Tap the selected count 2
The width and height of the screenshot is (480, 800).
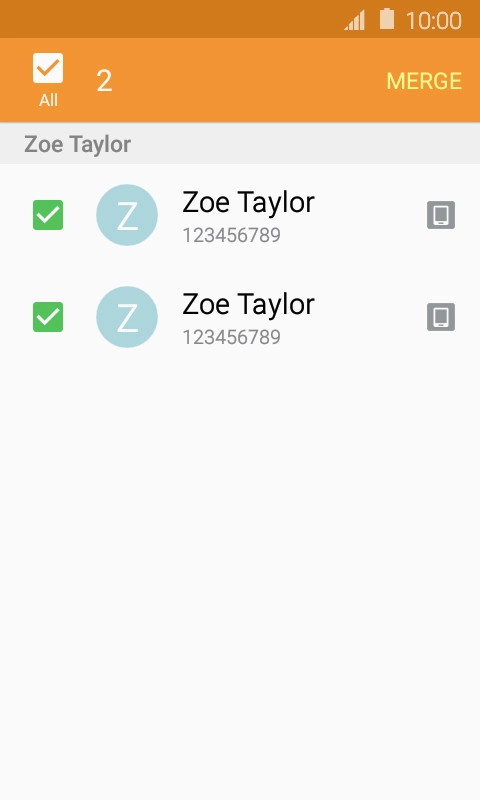pos(104,81)
